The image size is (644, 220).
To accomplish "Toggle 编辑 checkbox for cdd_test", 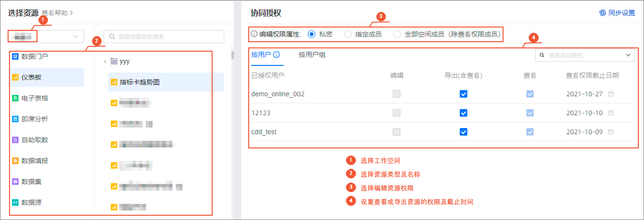I will pyautogui.click(x=397, y=132).
